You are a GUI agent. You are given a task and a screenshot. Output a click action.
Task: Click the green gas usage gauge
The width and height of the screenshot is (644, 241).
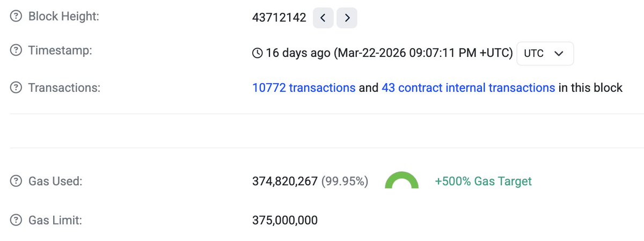pyautogui.click(x=401, y=181)
